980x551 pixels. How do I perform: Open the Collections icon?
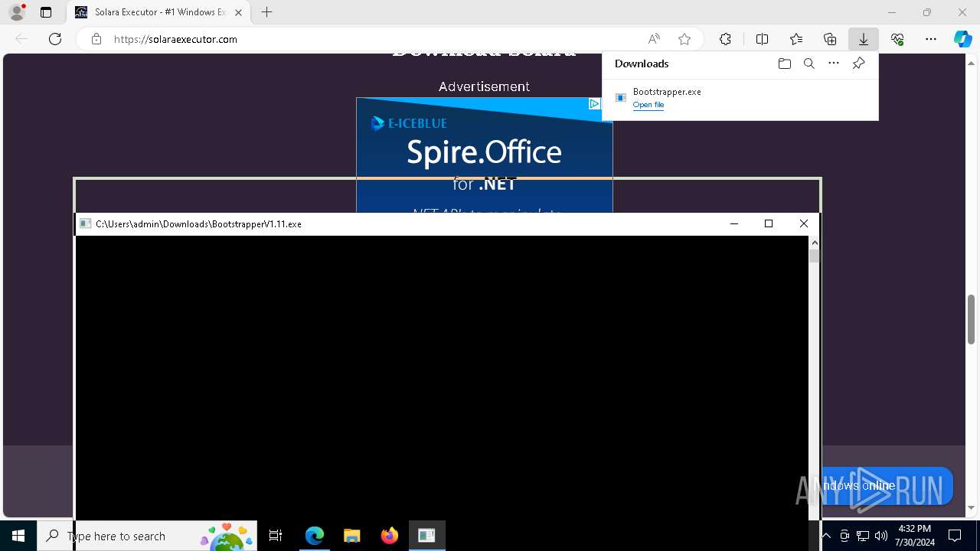[830, 39]
